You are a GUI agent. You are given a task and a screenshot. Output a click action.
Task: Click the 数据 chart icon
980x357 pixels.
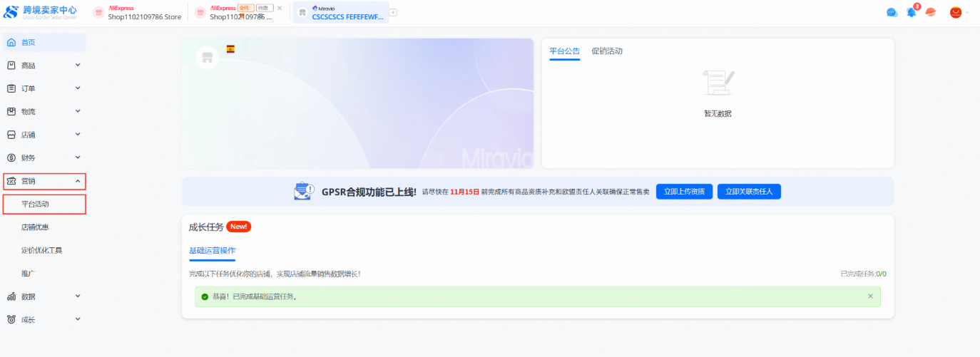(x=11, y=296)
